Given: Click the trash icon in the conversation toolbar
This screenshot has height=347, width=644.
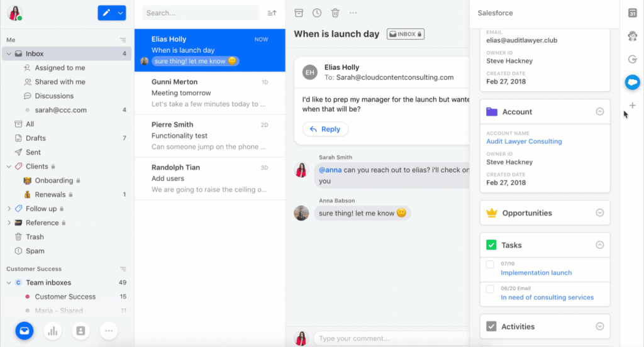Looking at the screenshot, I should click(335, 13).
